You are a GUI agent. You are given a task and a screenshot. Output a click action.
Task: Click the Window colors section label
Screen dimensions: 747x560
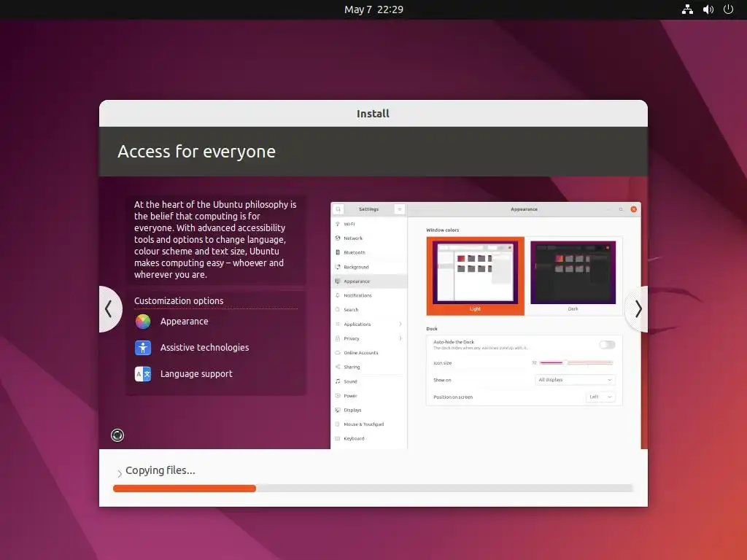[x=443, y=230]
